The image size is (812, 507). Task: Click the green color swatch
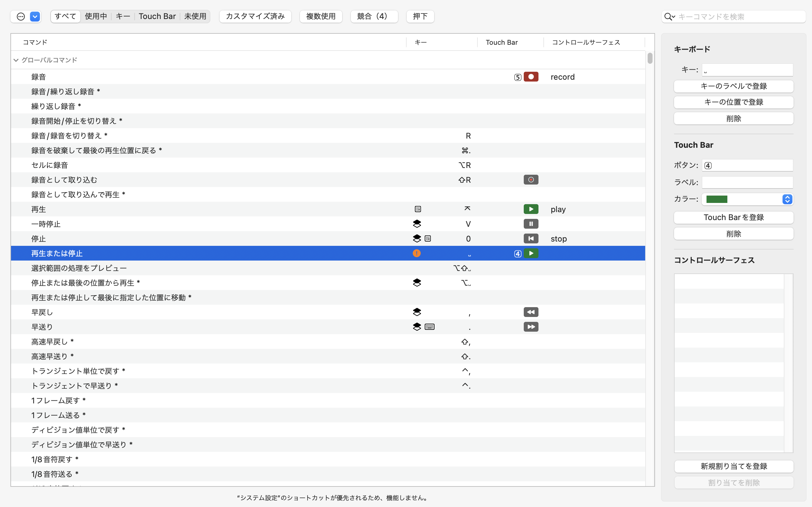pos(716,199)
